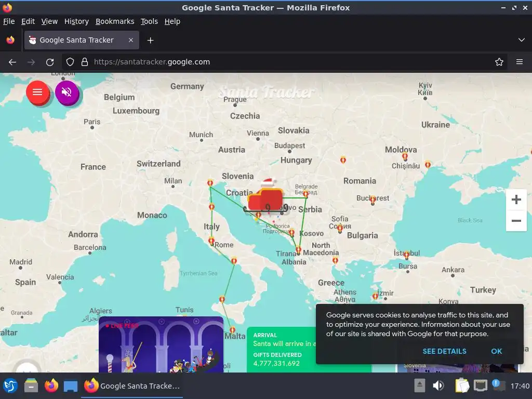Expand the list all tabs chevron
Screen dimensions: 532x399
[522, 40]
